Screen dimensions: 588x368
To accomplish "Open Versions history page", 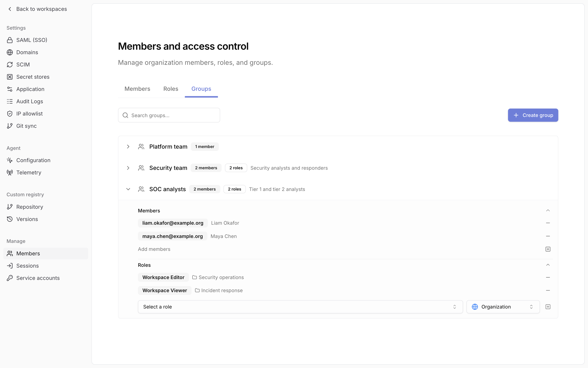I will [46, 219].
